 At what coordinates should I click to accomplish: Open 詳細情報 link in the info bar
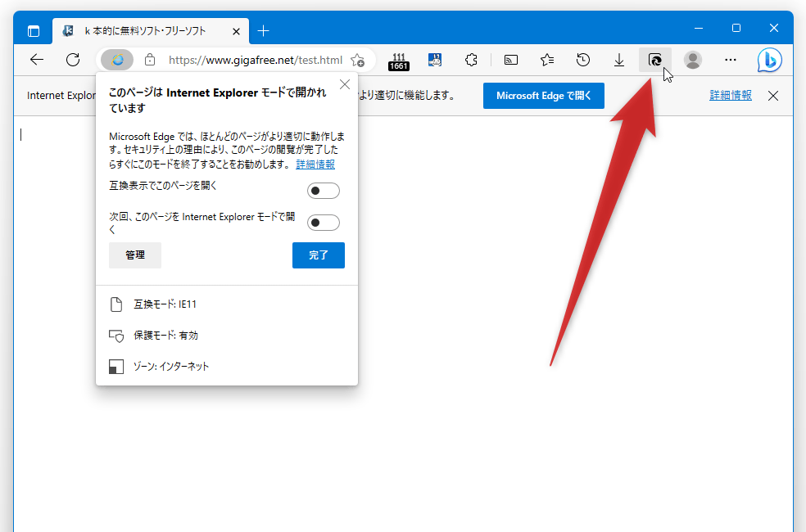coord(731,96)
